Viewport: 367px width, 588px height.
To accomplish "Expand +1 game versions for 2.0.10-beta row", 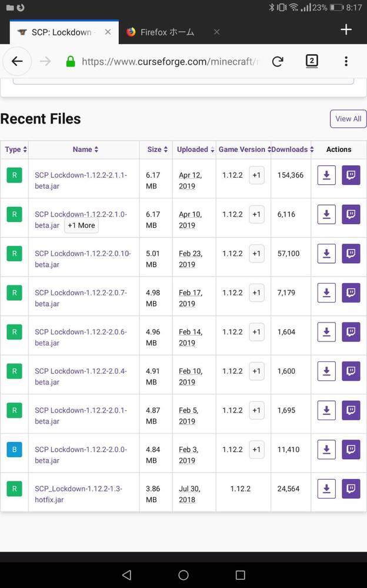I will click(256, 254).
